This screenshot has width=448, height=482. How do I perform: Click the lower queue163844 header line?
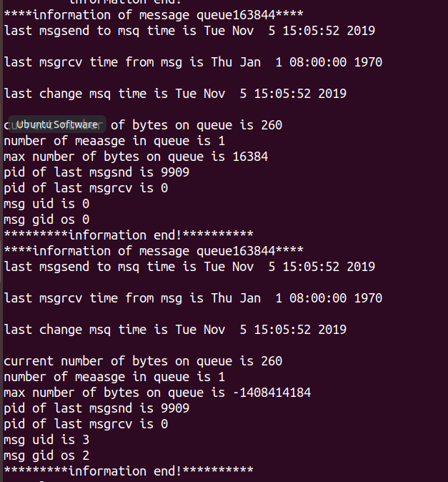point(154,251)
